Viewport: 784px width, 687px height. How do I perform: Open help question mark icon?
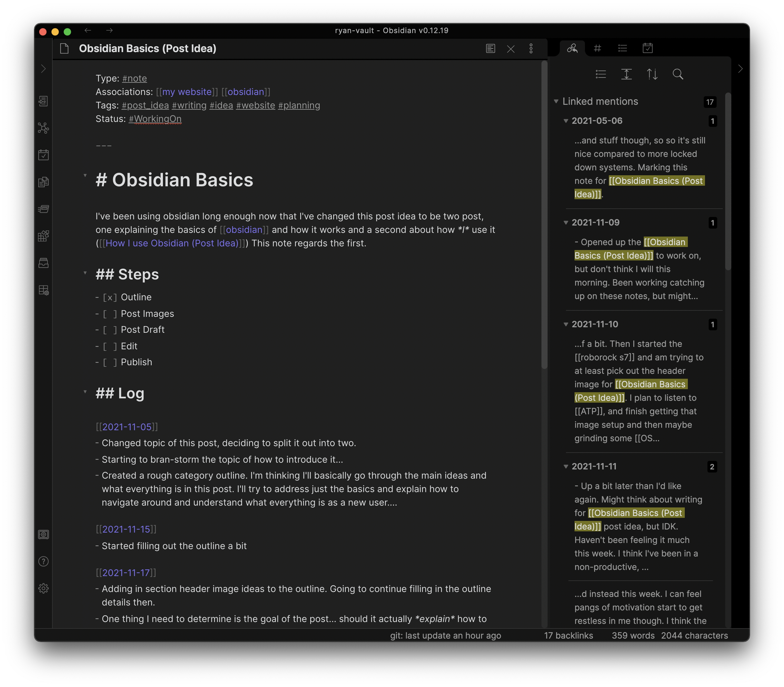tap(43, 562)
